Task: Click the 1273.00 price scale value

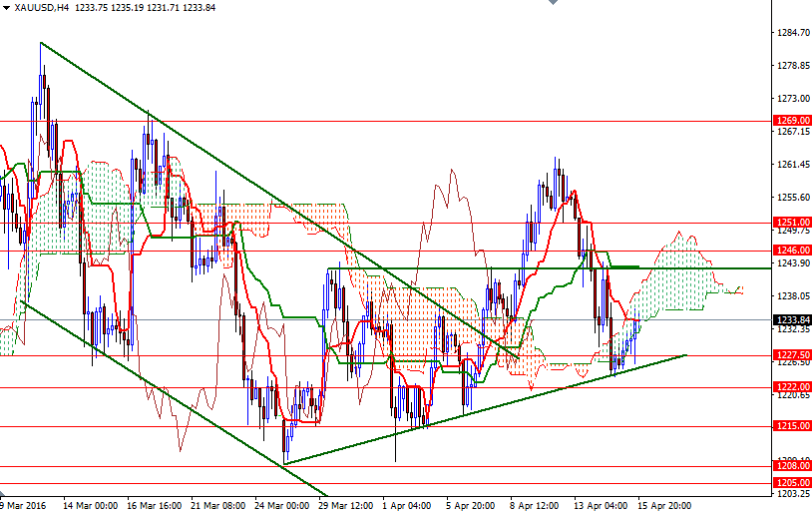Action: 793,99
